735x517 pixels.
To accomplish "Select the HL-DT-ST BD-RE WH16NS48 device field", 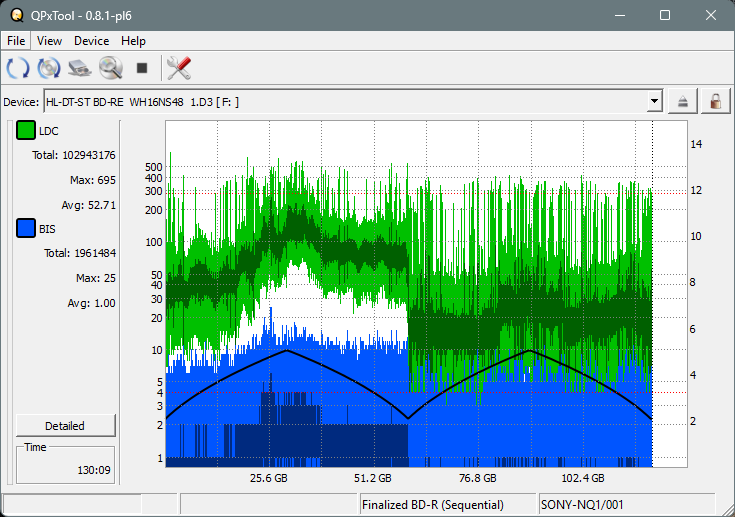I will tap(352, 102).
